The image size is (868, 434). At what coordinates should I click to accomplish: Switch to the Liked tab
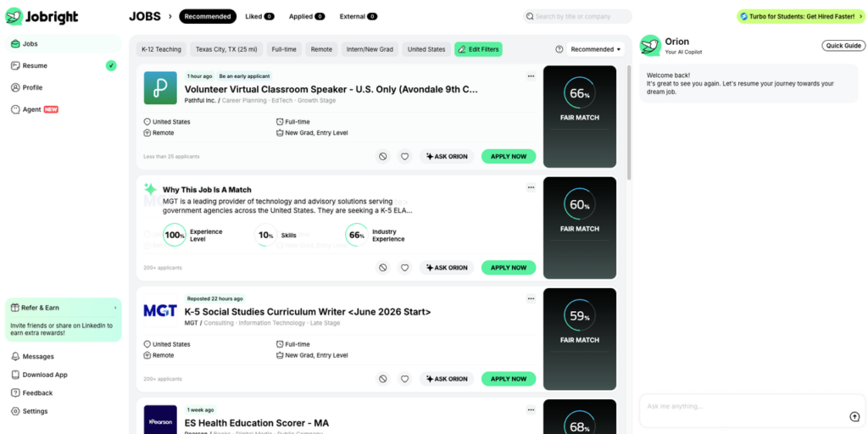point(259,17)
